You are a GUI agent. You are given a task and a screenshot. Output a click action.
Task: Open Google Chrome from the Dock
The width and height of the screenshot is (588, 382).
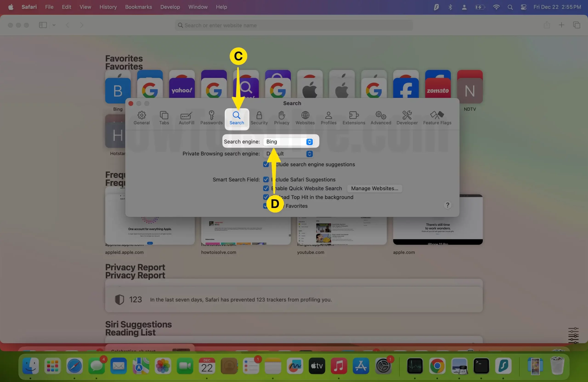click(x=437, y=366)
